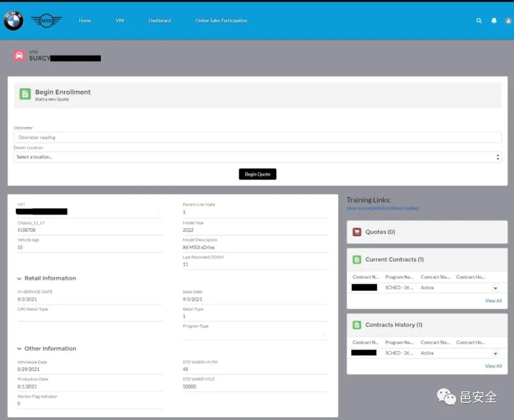This screenshot has height=420, width=514.
Task: Click the green Begin Enrollment document icon
Action: pos(25,94)
